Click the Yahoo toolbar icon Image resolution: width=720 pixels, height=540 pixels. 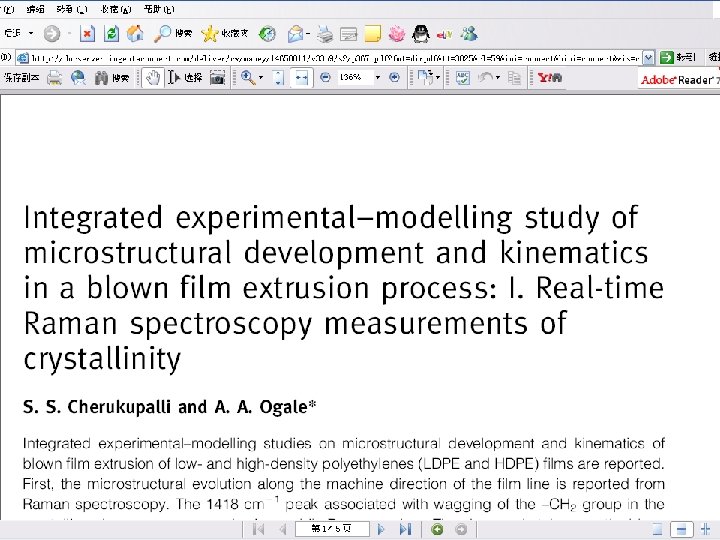pyautogui.click(x=550, y=77)
